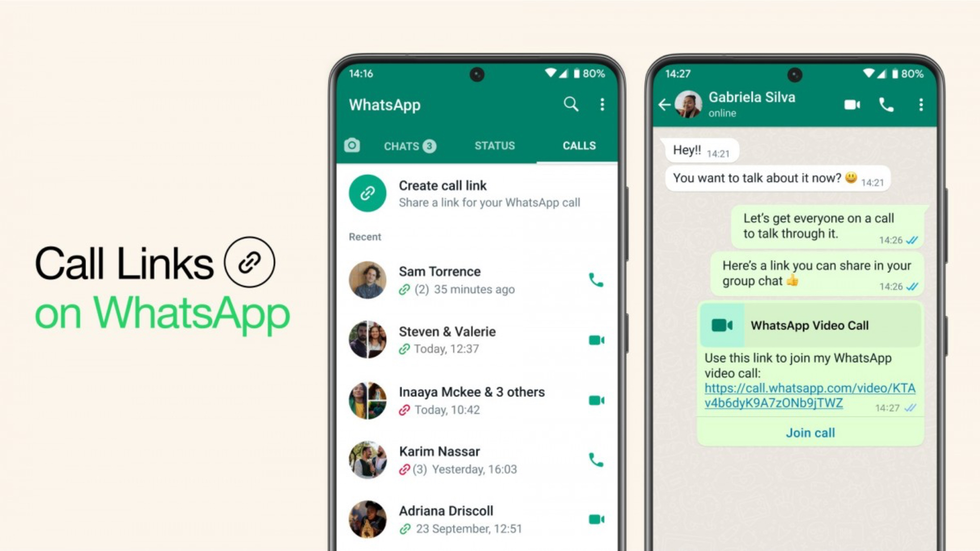
Task: Tap voice call icon next to Karim Nassar
Action: 596,461
